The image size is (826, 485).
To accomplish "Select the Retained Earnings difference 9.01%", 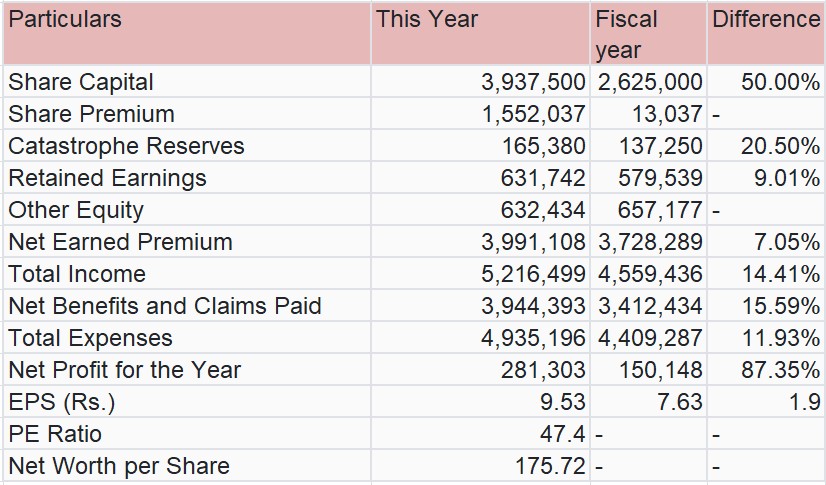I will coord(780,178).
